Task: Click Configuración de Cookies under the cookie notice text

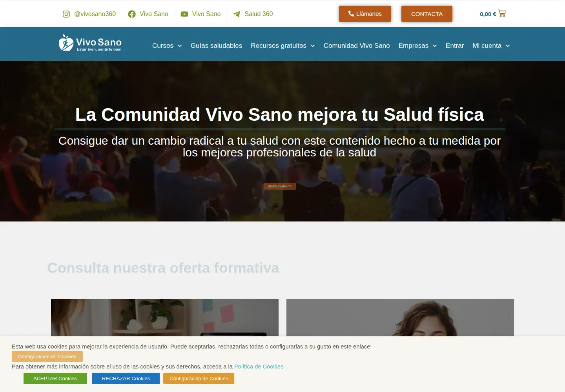Action: 47,357
